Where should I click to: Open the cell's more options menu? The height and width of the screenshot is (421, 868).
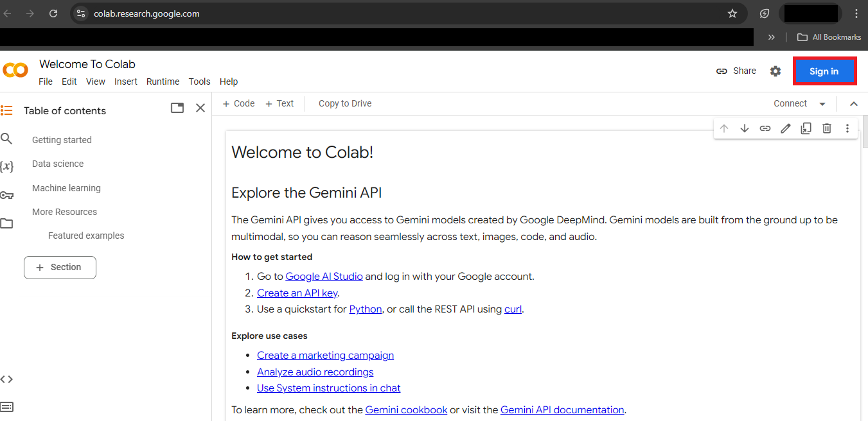[847, 128]
